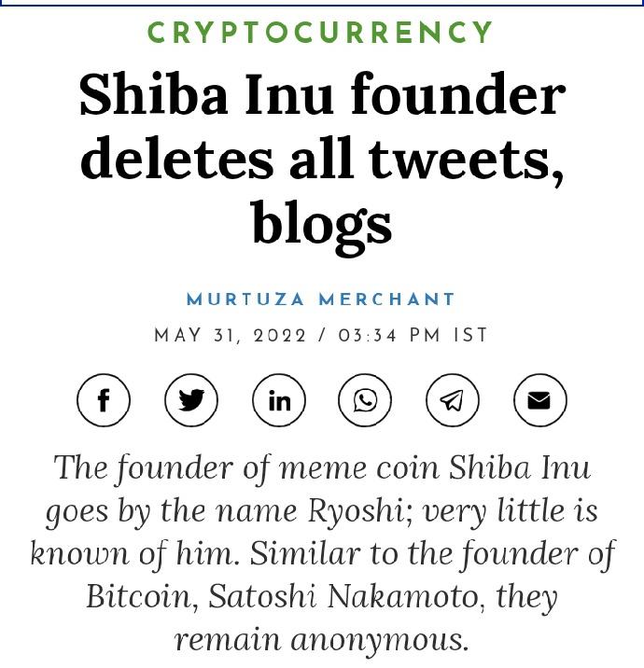Click 'remain anonymous.' at summary end

[x=322, y=640]
